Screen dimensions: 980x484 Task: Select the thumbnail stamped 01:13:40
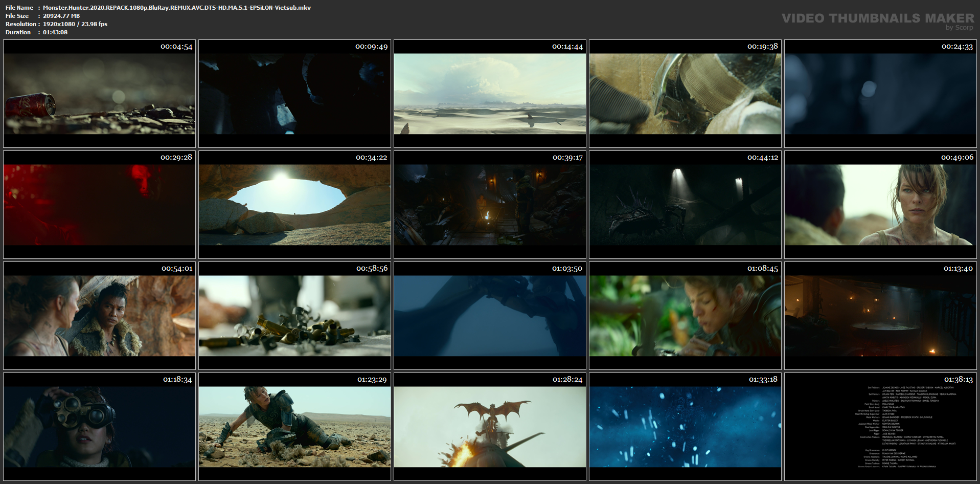pyautogui.click(x=880, y=316)
